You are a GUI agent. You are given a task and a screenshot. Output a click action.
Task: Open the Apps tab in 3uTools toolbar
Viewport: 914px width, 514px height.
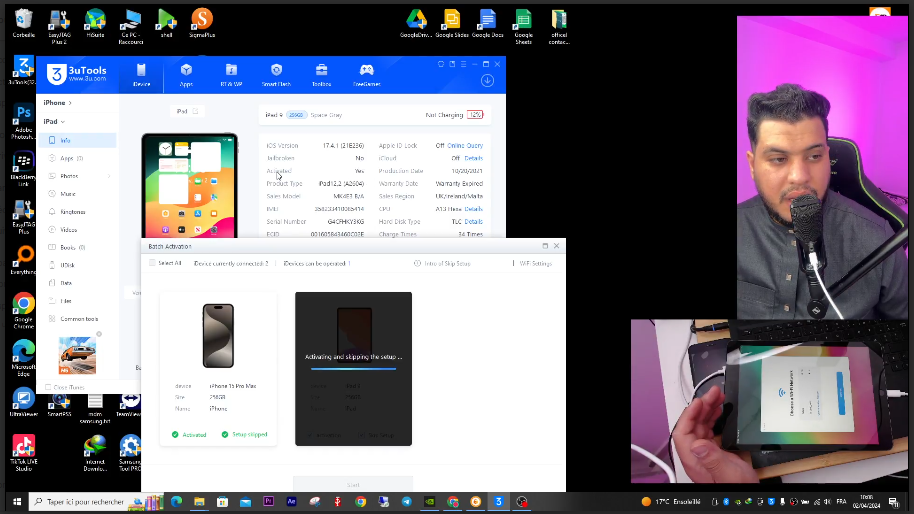pos(186,75)
